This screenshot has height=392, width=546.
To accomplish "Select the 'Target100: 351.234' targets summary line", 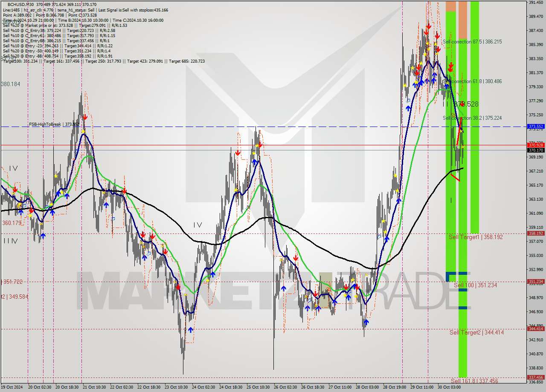I will click(104, 61).
